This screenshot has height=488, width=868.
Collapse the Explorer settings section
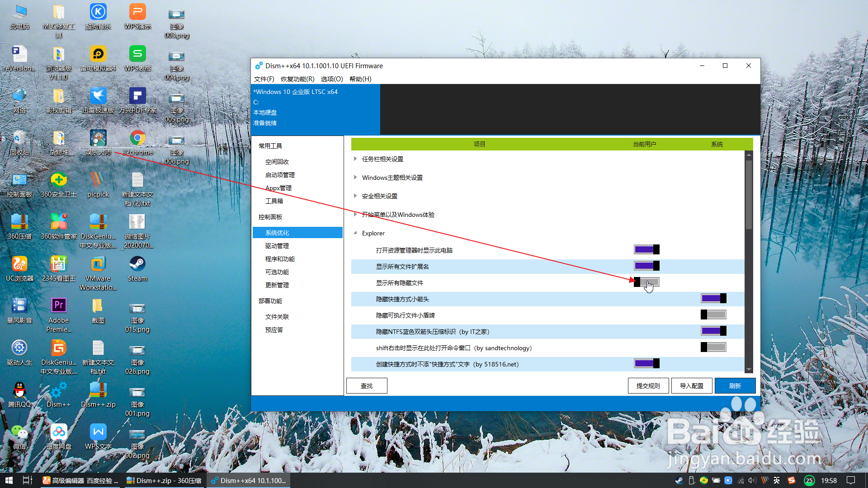(355, 233)
